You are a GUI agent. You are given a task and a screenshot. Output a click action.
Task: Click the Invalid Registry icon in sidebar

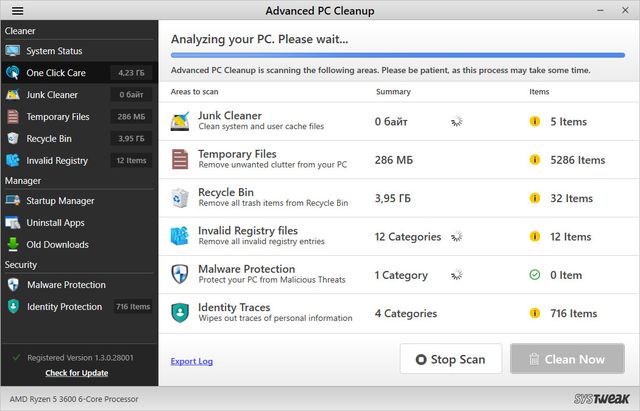pyautogui.click(x=13, y=161)
